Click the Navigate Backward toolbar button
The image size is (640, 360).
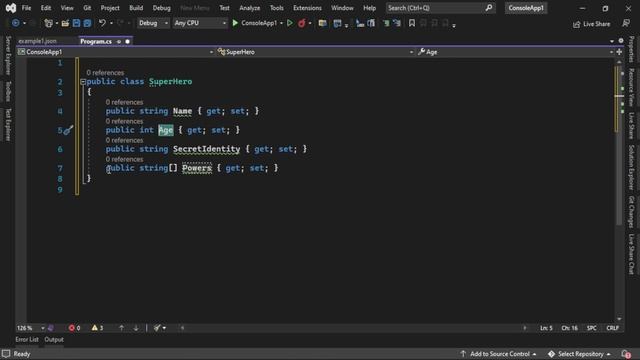click(x=16, y=23)
